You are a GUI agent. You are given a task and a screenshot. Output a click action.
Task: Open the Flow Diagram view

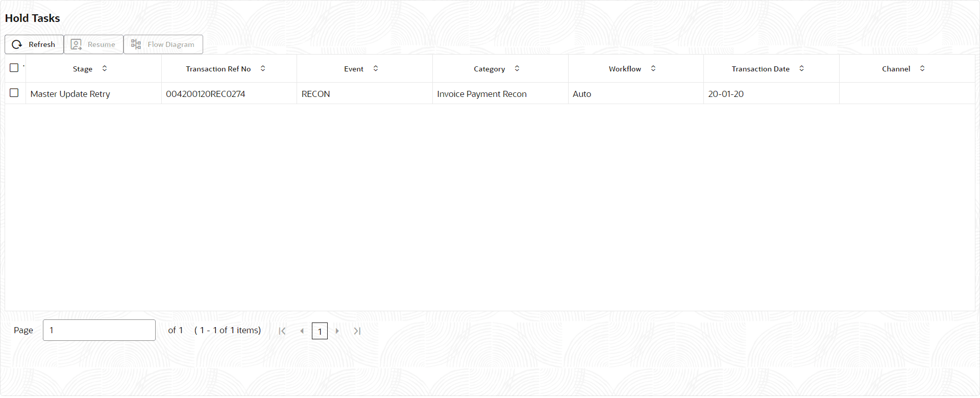click(x=163, y=44)
